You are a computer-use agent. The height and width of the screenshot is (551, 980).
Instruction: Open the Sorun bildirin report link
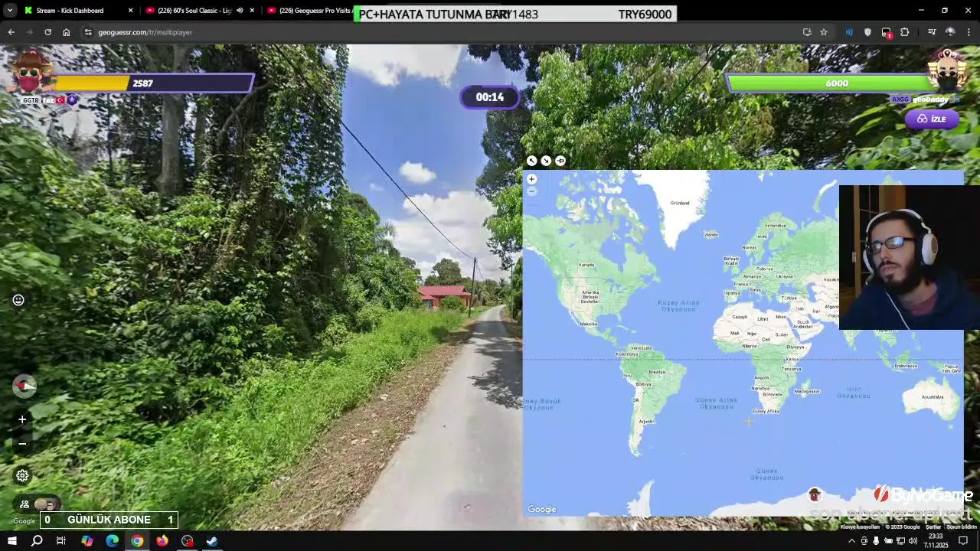962,527
